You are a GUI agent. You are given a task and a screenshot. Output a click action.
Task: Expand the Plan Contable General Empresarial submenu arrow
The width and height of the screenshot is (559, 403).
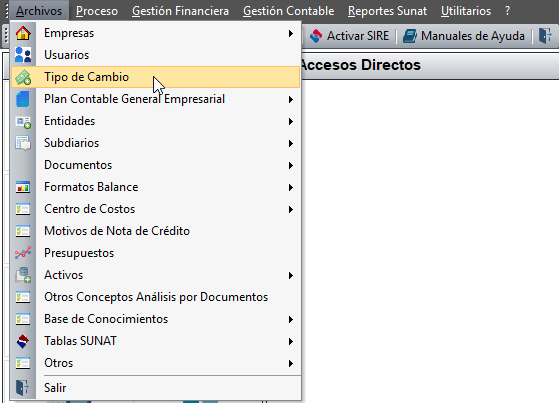(291, 100)
